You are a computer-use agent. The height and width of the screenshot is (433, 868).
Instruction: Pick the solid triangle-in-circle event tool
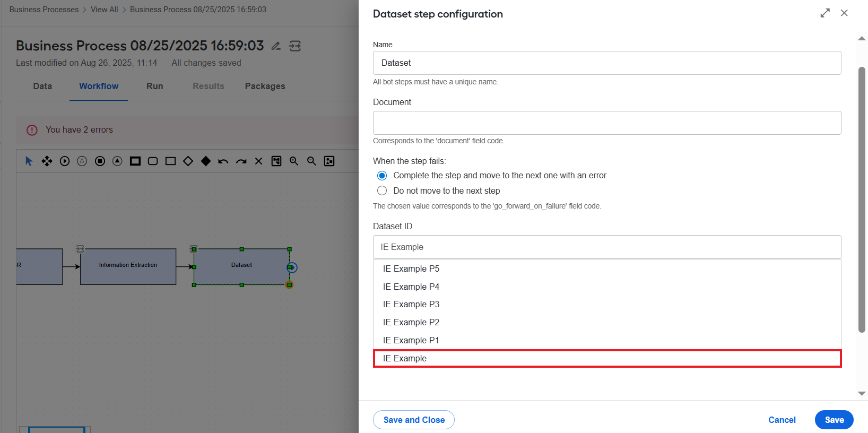point(117,161)
